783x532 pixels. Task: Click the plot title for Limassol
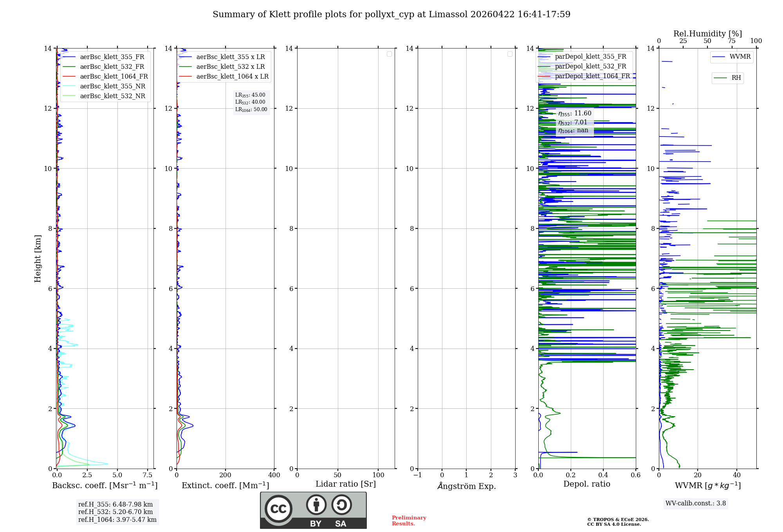click(x=391, y=14)
